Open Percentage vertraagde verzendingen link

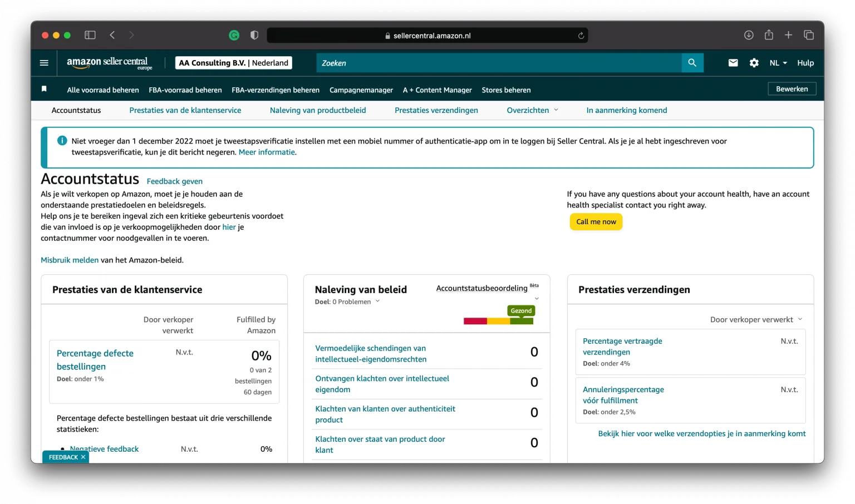[622, 347]
